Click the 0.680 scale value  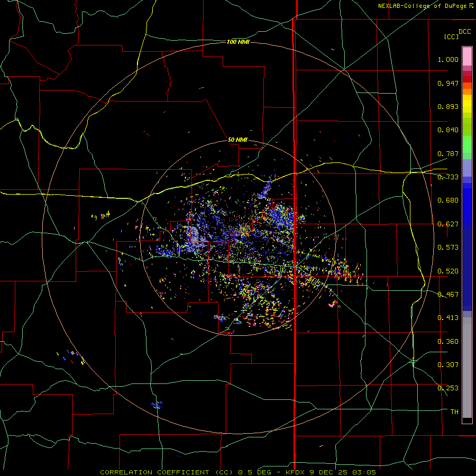448,200
